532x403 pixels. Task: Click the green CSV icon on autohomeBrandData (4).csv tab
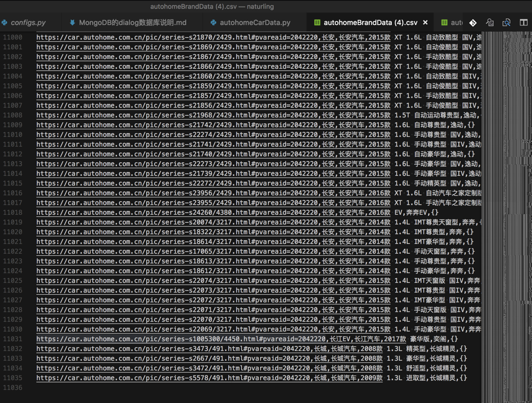point(317,23)
